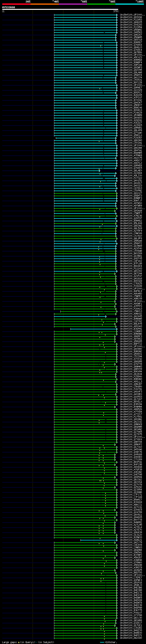146x644 pixels.
Task: Select UniRef100_B2D2G5 label
Action: pyautogui.click(x=131, y=95)
